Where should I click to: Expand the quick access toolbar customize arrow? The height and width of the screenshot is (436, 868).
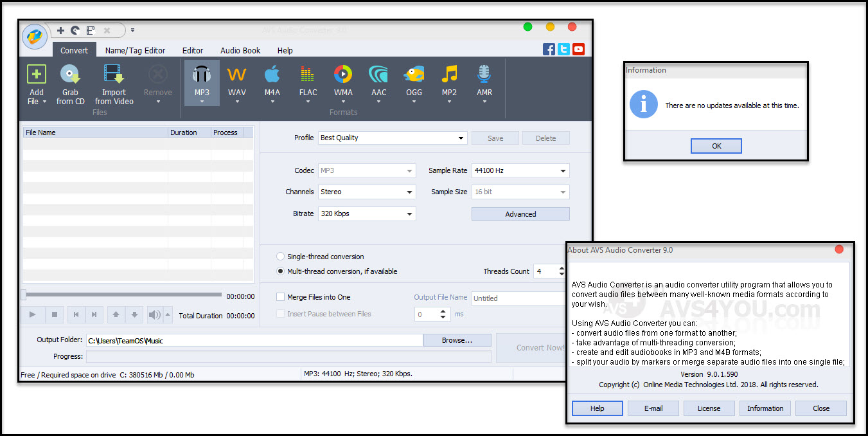[132, 30]
